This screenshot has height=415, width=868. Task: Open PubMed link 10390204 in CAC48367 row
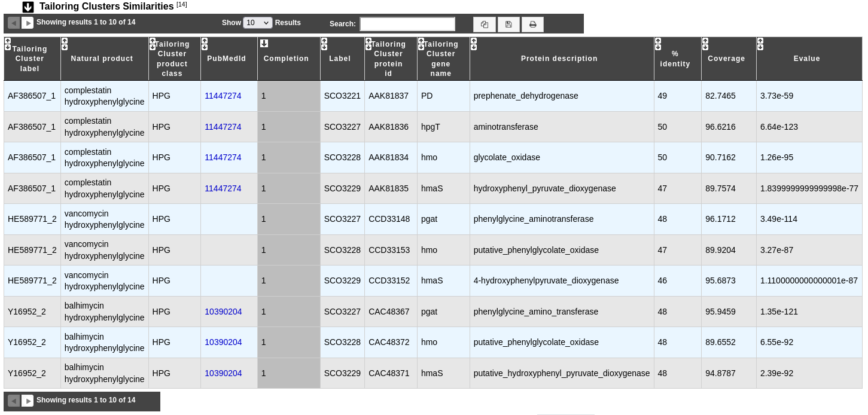pyautogui.click(x=223, y=312)
